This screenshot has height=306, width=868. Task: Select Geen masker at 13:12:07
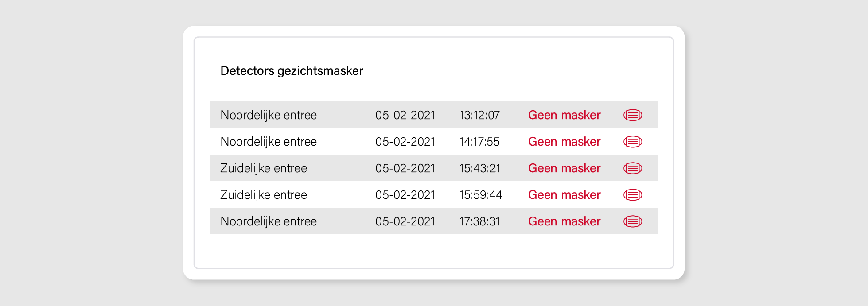pyautogui.click(x=564, y=115)
